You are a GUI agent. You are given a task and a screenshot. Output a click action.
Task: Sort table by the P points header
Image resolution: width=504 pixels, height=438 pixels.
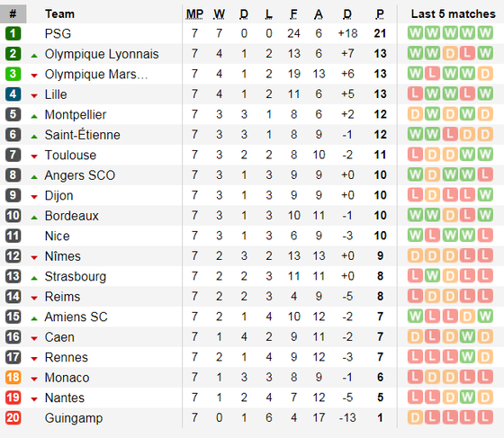click(x=380, y=14)
